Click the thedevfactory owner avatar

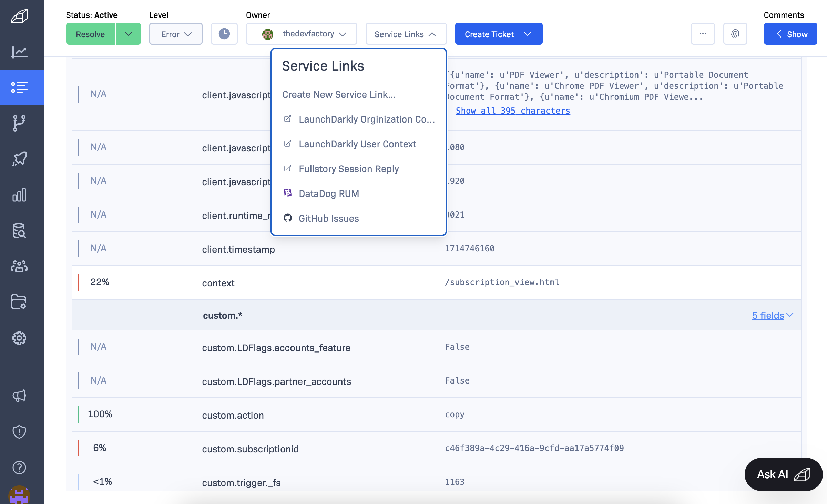tap(268, 34)
